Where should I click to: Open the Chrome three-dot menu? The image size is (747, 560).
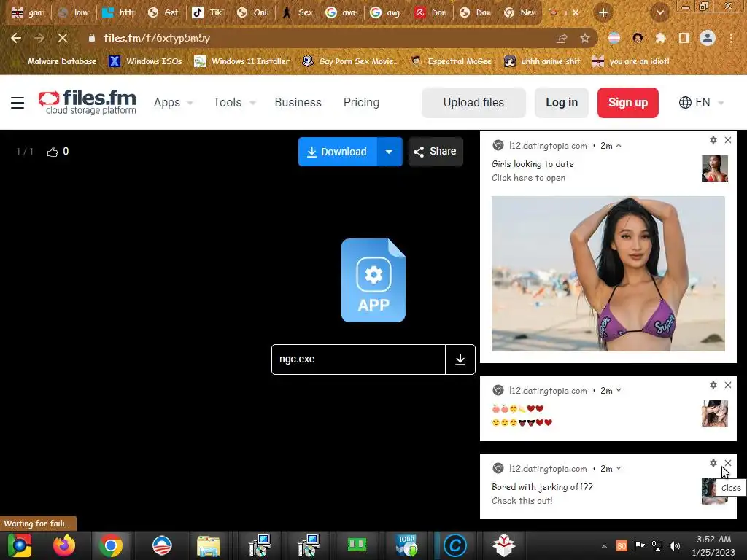click(x=731, y=38)
